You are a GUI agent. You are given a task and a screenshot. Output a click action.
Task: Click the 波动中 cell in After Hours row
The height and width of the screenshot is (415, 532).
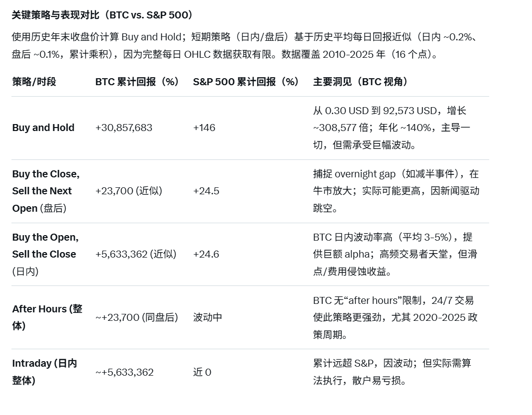click(x=208, y=317)
